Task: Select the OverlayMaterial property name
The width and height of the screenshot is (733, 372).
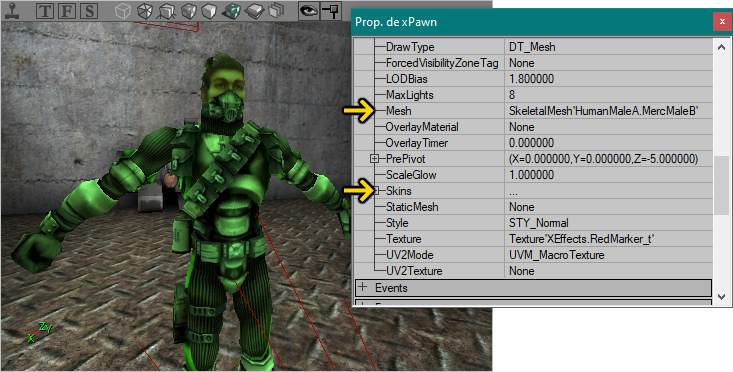Action: [x=422, y=127]
